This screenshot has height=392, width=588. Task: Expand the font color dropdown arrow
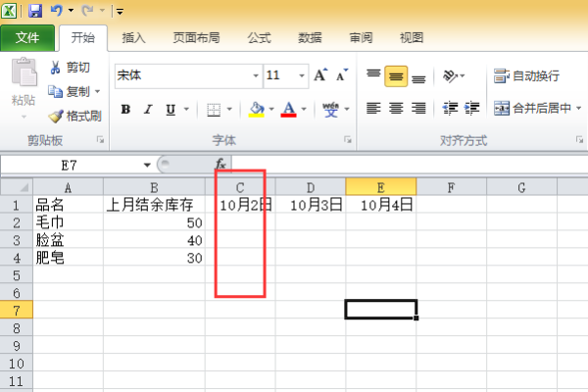[x=304, y=110]
